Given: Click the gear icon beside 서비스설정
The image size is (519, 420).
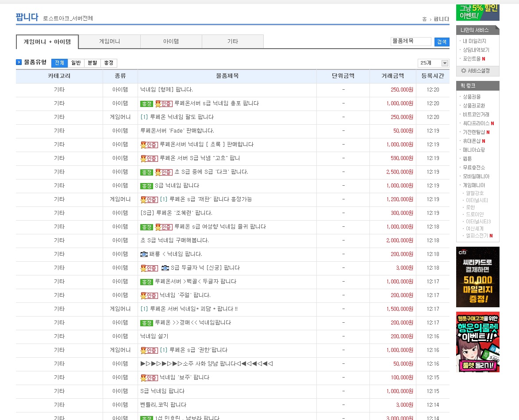Looking at the screenshot, I should pyautogui.click(x=463, y=71).
